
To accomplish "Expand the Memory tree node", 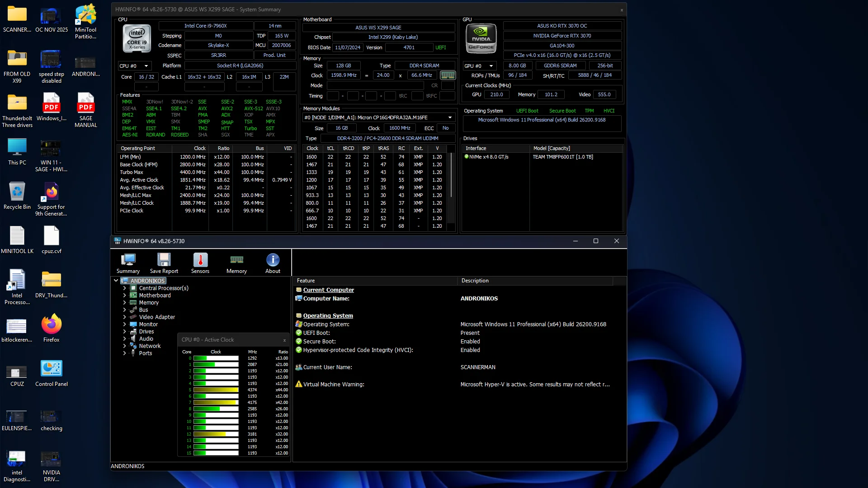I will click(124, 302).
